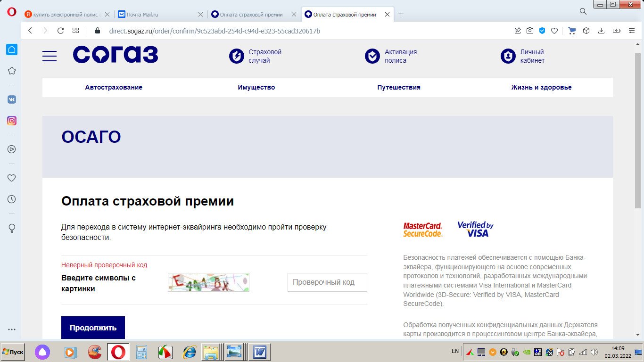Take a snapshot with the camera icon
Image resolution: width=644 pixels, height=362 pixels.
point(530,31)
